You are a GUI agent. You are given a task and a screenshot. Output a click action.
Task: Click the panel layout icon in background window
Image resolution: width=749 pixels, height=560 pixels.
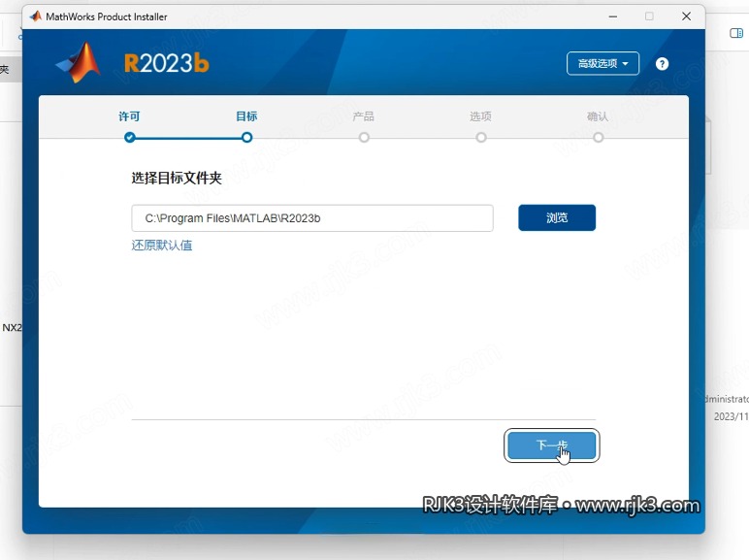coord(736,33)
